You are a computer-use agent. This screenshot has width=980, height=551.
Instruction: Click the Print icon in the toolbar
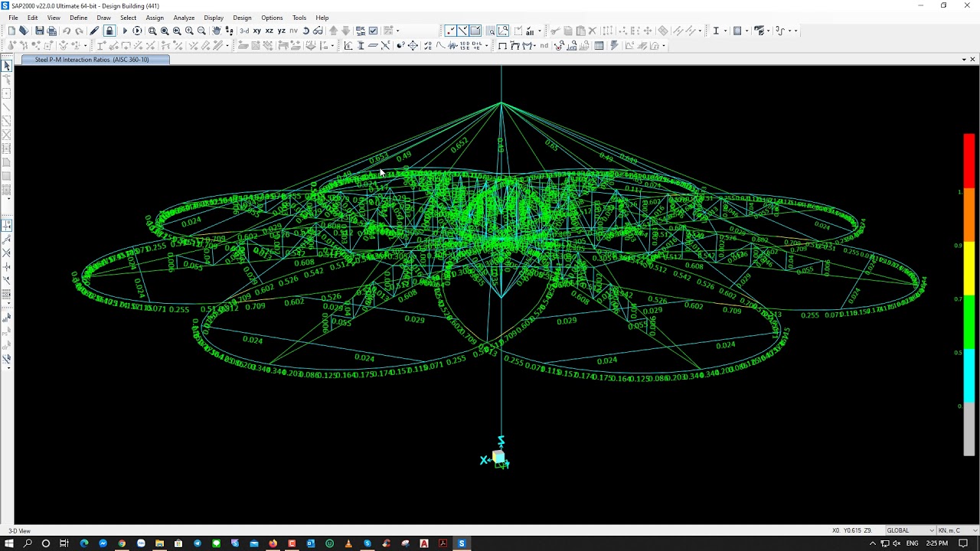pyautogui.click(x=52, y=31)
